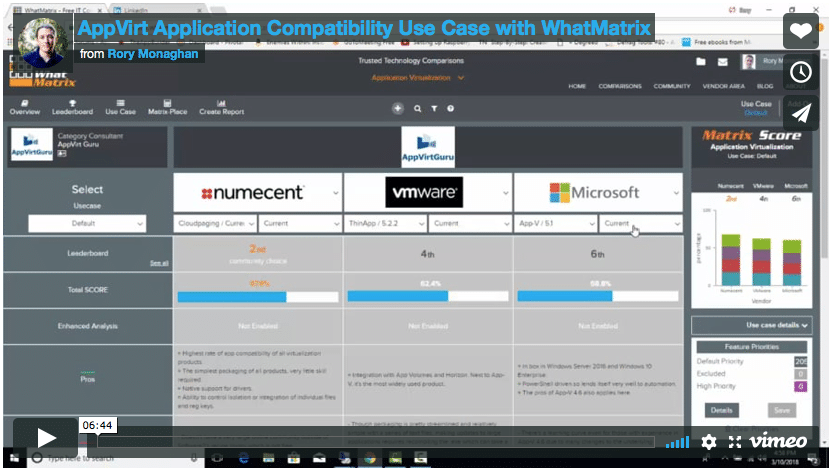Share video via paper plane icon

[800, 113]
